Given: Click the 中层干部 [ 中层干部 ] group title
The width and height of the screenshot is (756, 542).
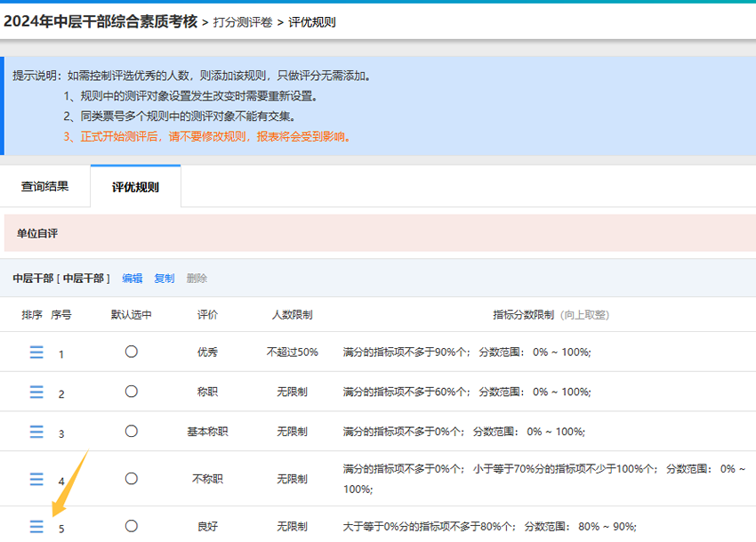Looking at the screenshot, I should pos(61,279).
